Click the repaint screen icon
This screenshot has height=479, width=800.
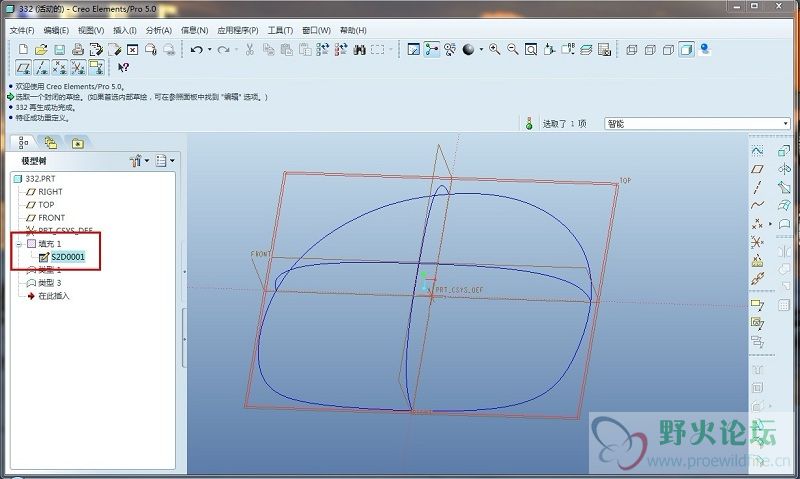click(x=414, y=49)
